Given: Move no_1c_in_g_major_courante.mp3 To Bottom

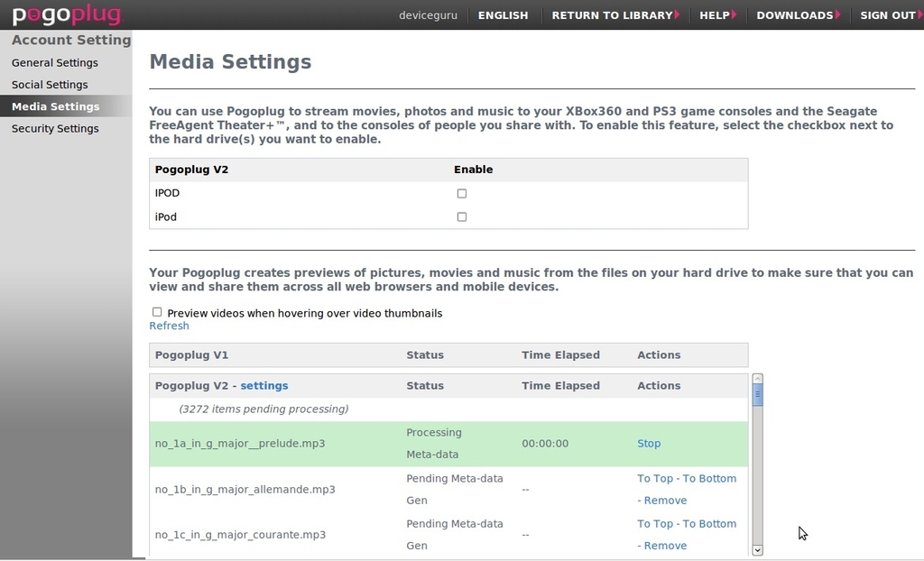Looking at the screenshot, I should pyautogui.click(x=709, y=524).
